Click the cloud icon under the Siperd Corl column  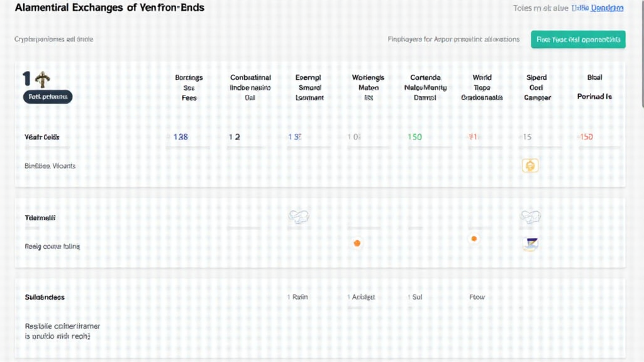[530, 217]
